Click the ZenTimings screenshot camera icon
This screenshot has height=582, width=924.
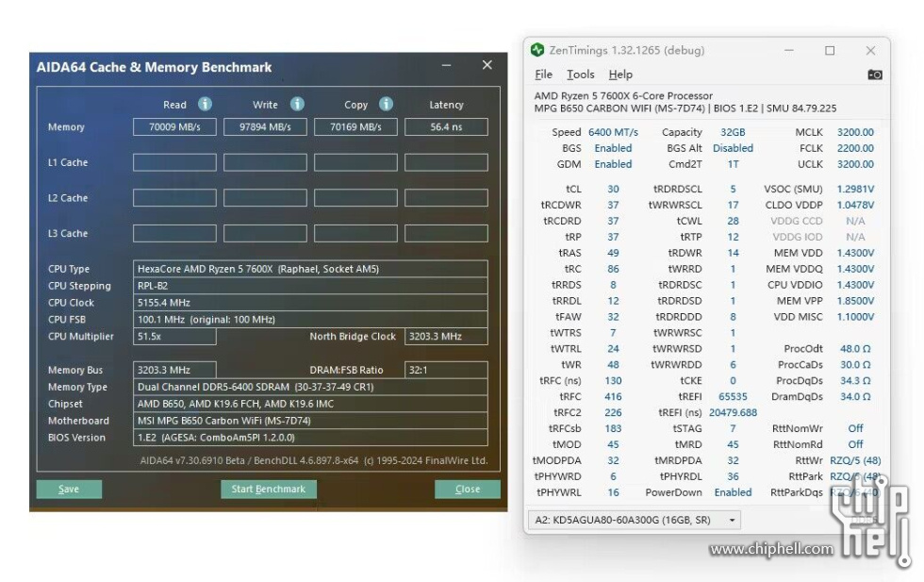click(875, 75)
